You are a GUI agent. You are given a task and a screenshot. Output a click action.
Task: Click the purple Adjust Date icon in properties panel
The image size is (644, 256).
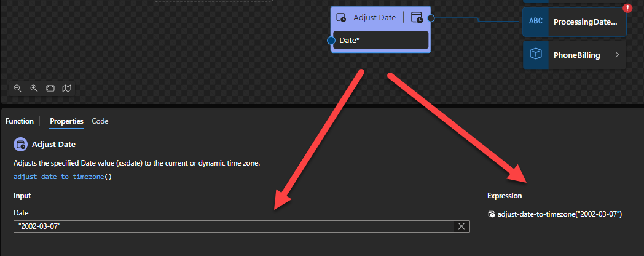pos(20,145)
